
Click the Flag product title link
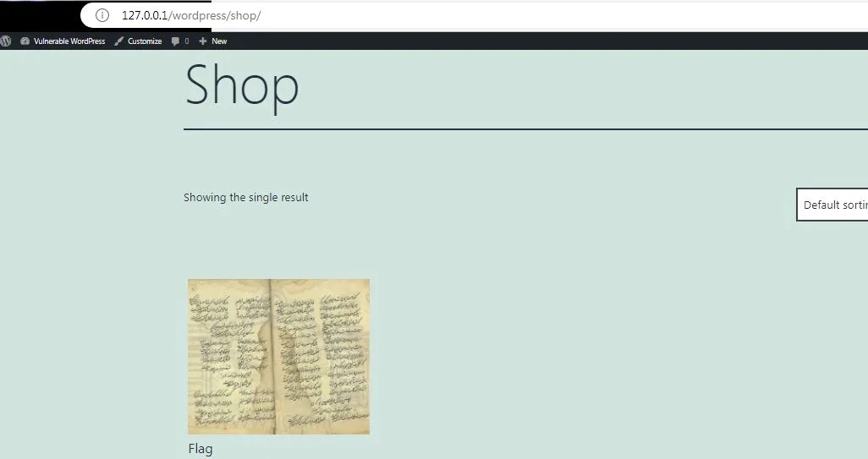click(x=201, y=449)
